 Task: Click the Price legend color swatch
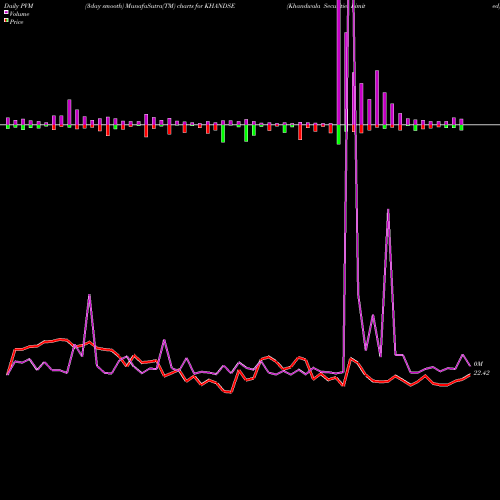[x=6, y=21]
